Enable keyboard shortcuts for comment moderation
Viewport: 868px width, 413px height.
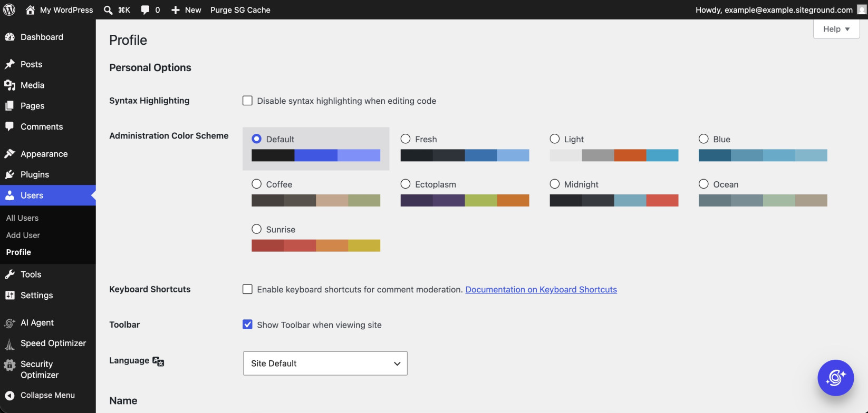247,289
